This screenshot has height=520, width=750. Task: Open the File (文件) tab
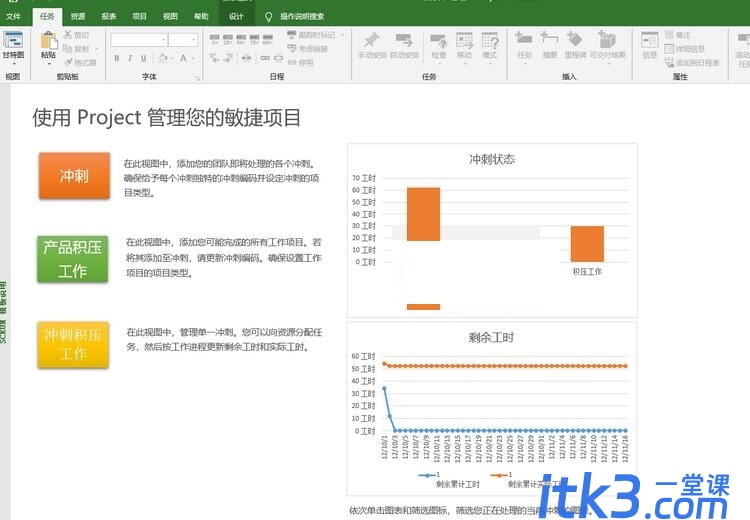point(13,16)
